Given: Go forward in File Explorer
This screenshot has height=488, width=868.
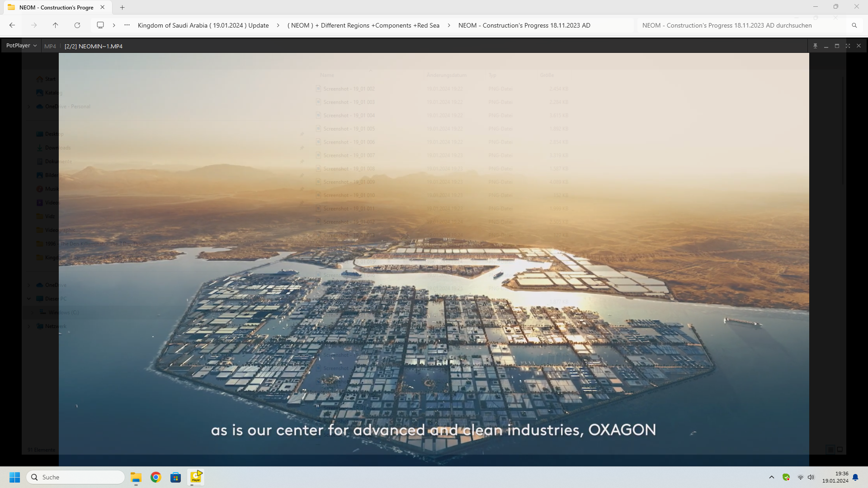Looking at the screenshot, I should [x=34, y=25].
